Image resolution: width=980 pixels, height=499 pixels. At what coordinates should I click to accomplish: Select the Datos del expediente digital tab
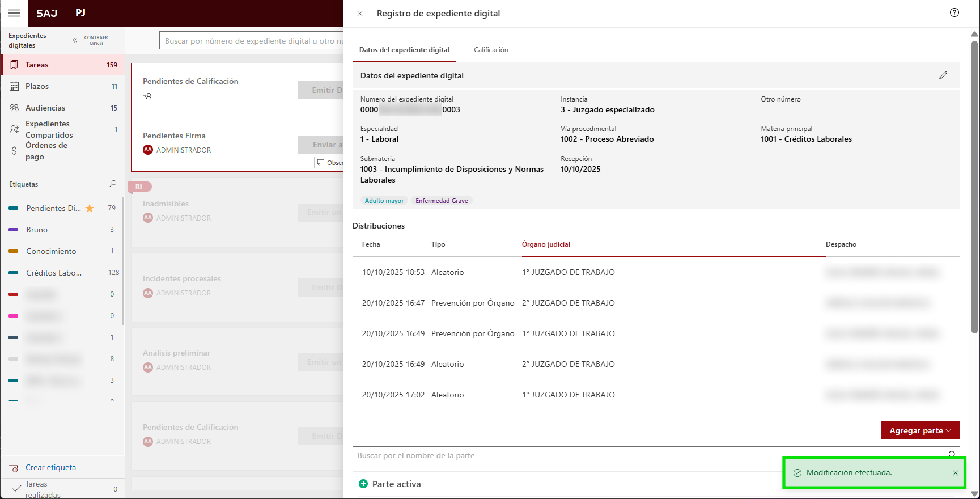[x=404, y=50]
